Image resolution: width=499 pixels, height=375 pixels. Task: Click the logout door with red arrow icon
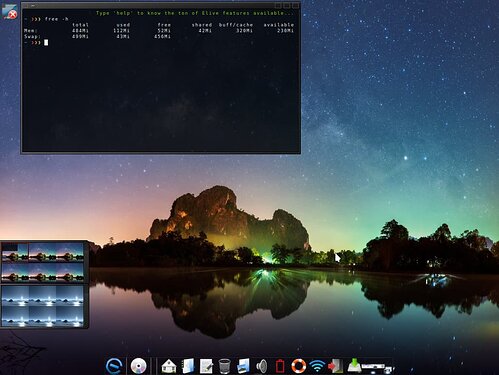335,366
